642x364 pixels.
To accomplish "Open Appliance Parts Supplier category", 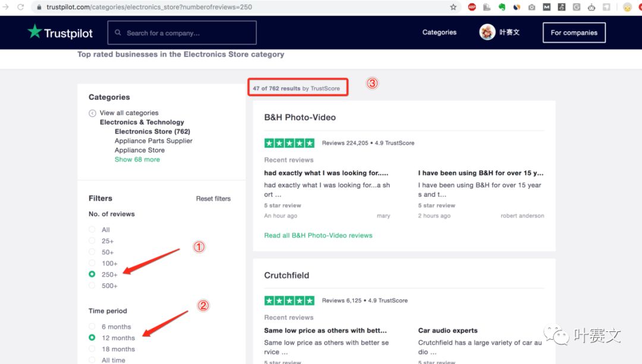I will click(153, 141).
